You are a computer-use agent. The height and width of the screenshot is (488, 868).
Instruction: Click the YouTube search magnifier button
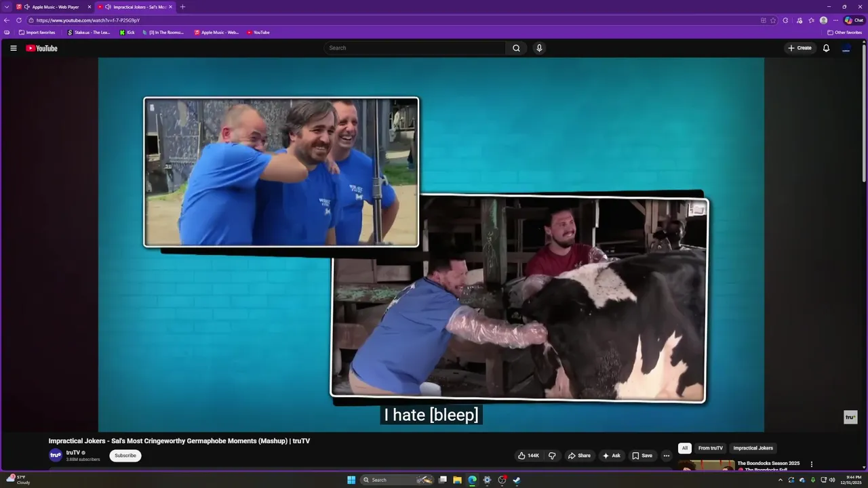(x=516, y=48)
